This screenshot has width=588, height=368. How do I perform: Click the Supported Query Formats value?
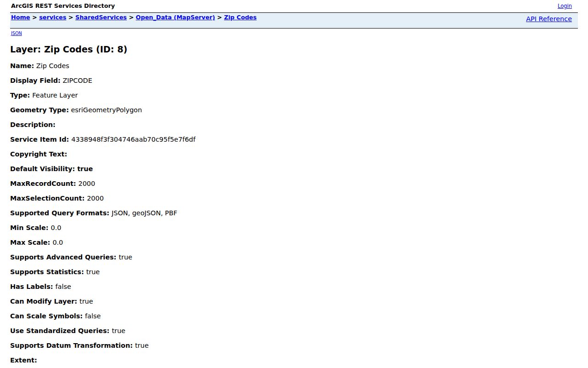tap(144, 213)
